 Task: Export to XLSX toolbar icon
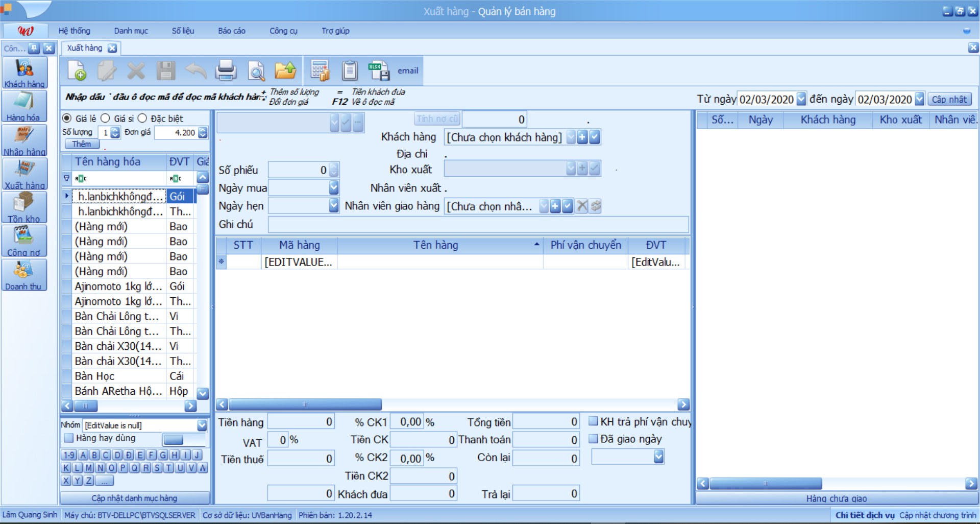pyautogui.click(x=379, y=70)
